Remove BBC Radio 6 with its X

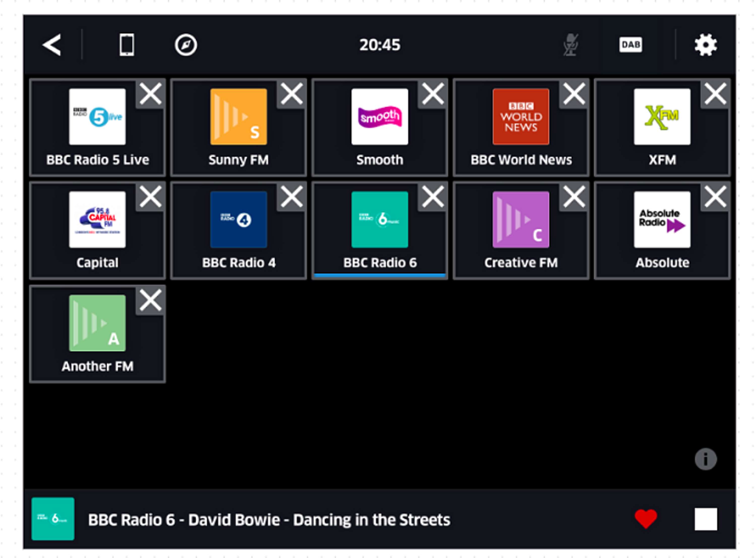[433, 197]
